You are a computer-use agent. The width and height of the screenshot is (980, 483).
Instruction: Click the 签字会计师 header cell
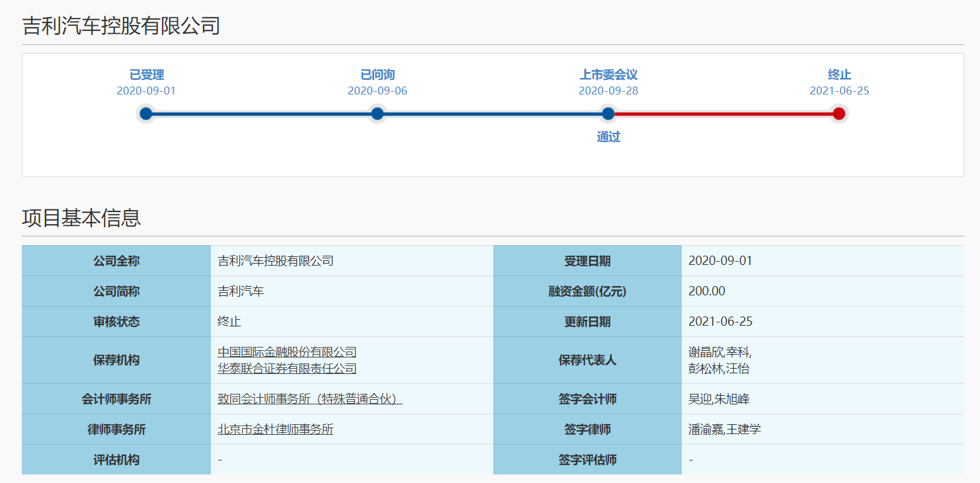point(587,399)
